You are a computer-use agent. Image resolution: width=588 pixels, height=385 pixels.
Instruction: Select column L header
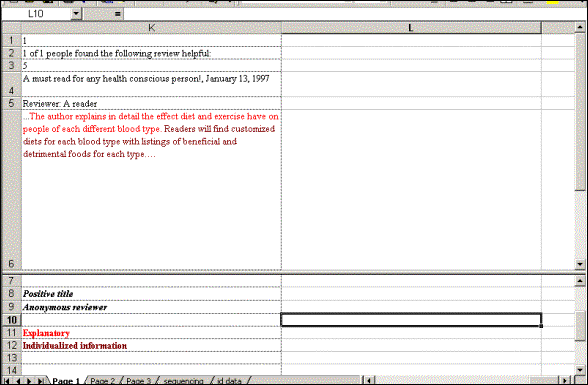[411, 28]
